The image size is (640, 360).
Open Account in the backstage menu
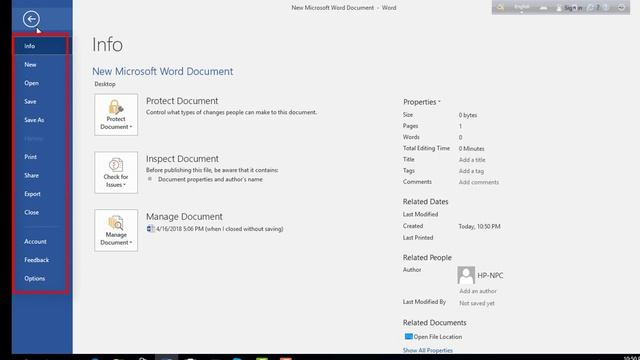tap(42, 242)
